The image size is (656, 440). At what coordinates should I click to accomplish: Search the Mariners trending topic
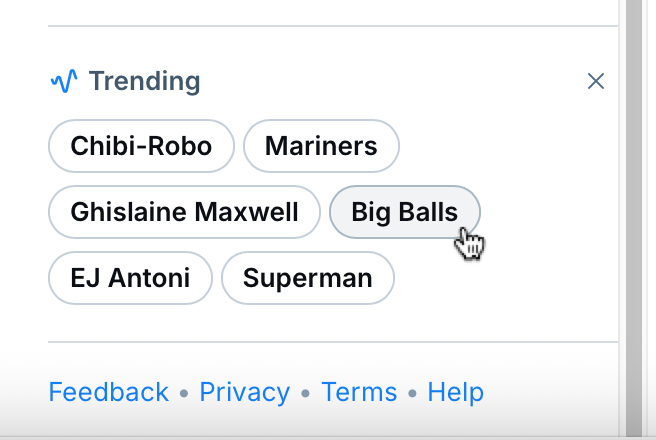[x=321, y=146]
